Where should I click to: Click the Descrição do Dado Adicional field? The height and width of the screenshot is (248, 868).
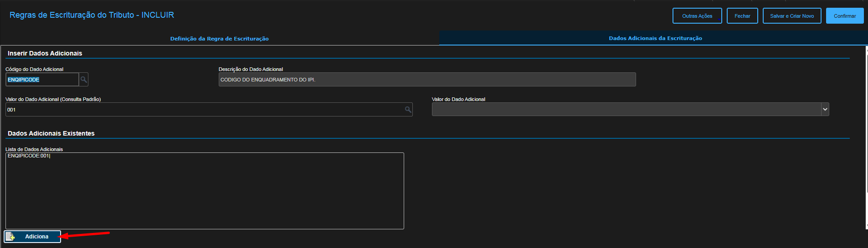click(426, 80)
